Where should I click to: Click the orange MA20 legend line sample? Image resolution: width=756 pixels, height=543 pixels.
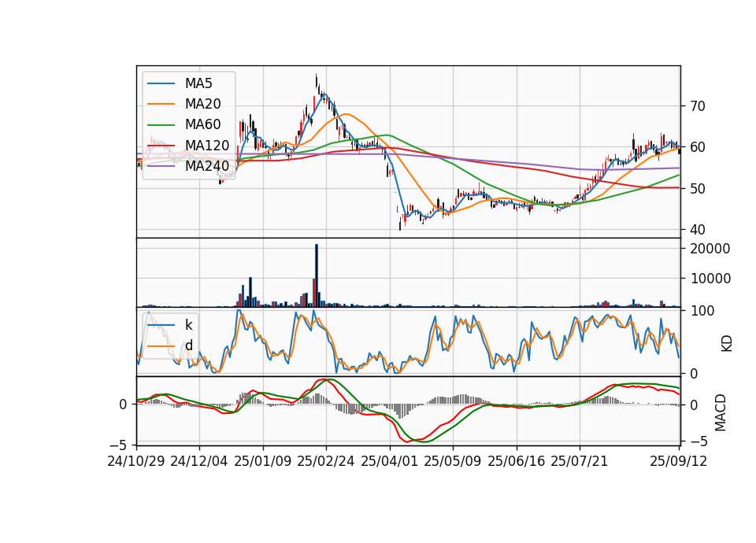161,105
